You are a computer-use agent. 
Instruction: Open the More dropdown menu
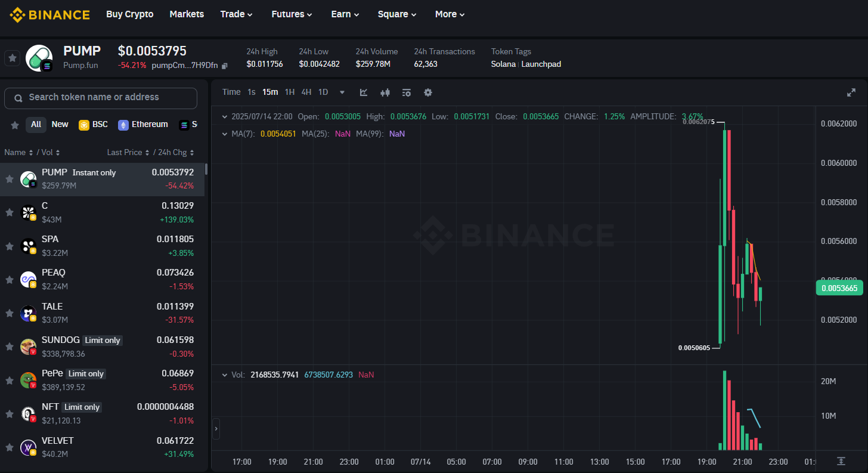(450, 14)
